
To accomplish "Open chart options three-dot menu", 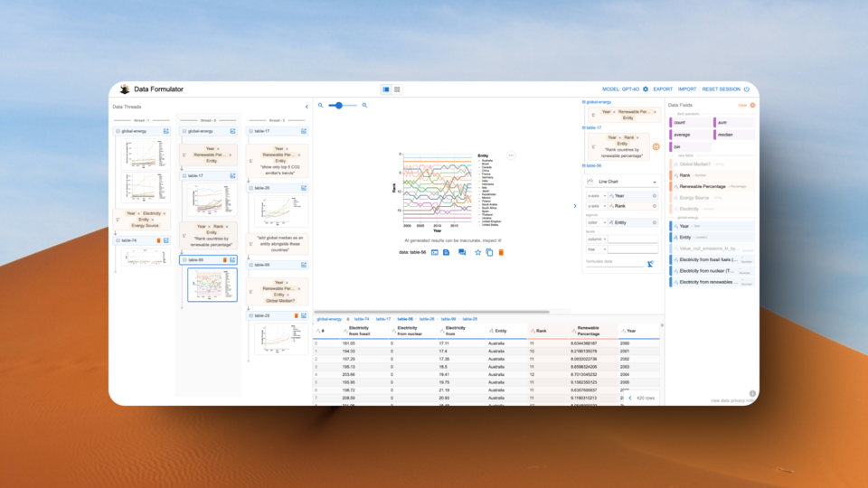I will 511,155.
